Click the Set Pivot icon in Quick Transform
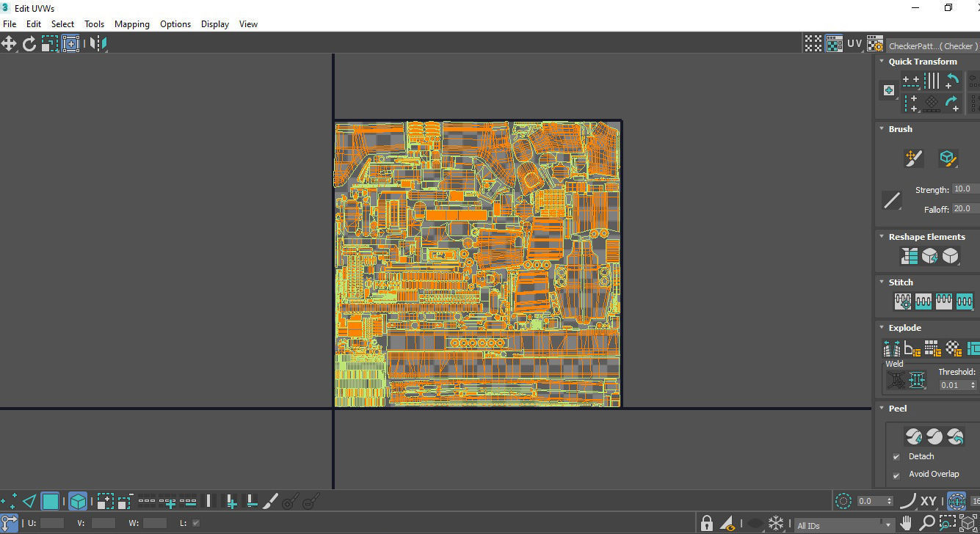This screenshot has height=534, width=980. (889, 90)
